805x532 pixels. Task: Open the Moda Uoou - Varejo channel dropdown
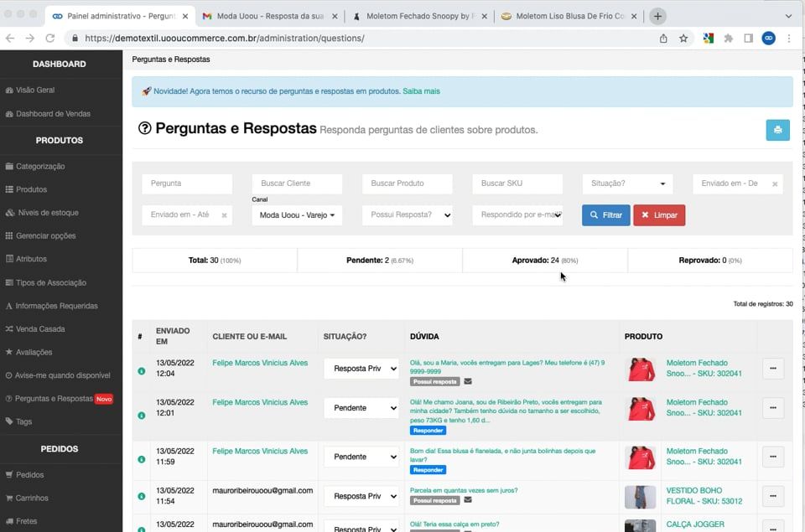pos(298,214)
